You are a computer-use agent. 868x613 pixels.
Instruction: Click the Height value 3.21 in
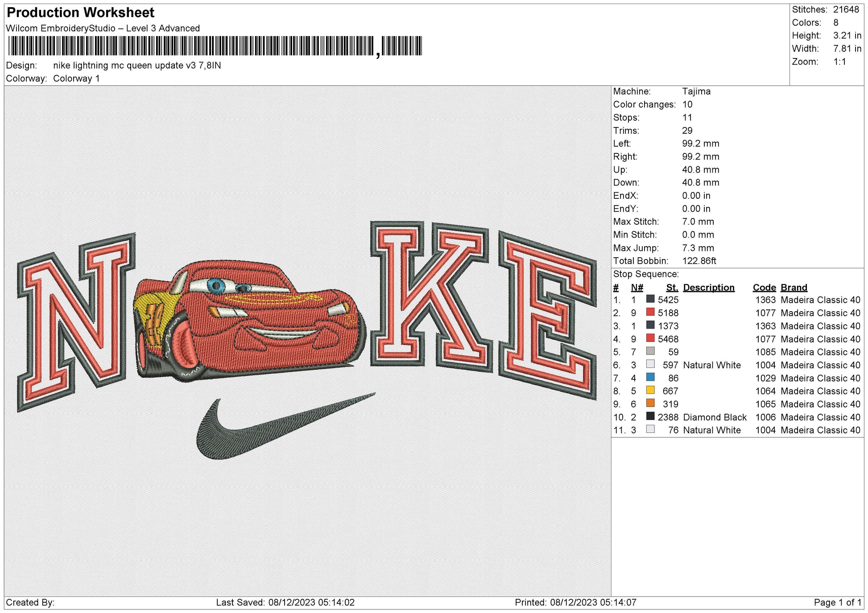pos(847,35)
